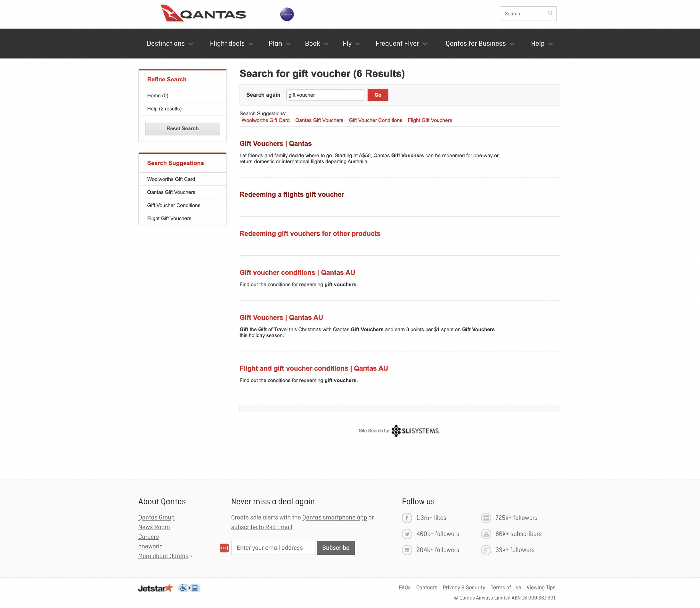Expand the Fly navigation menu

[351, 44]
